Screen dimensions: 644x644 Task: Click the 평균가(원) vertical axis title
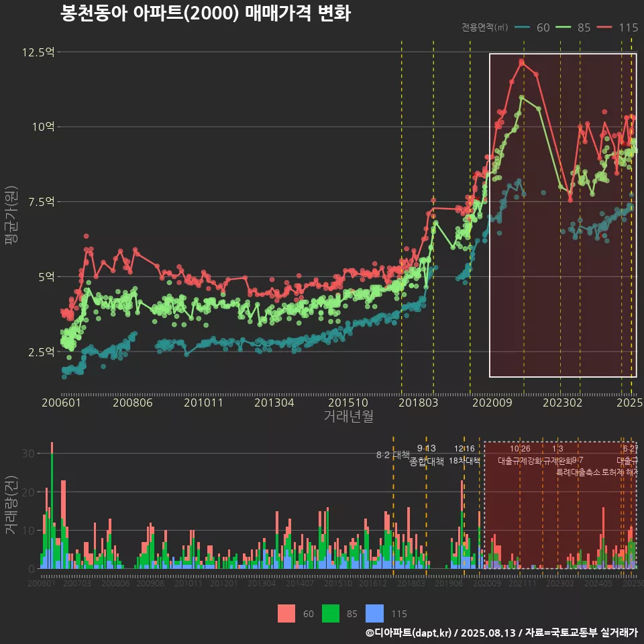(11, 215)
